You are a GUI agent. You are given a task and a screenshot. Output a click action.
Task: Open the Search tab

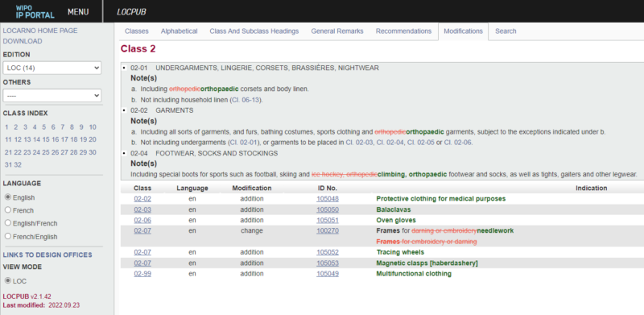point(506,31)
